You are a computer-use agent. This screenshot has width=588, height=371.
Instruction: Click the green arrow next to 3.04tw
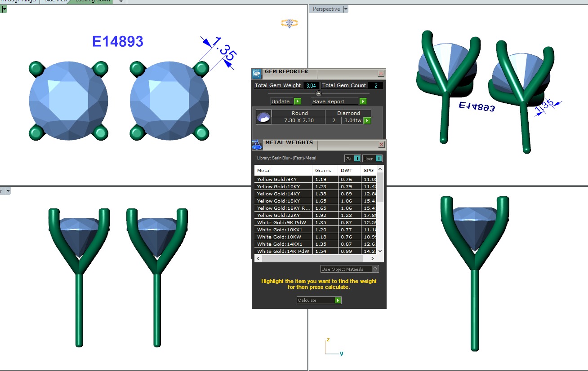point(367,120)
